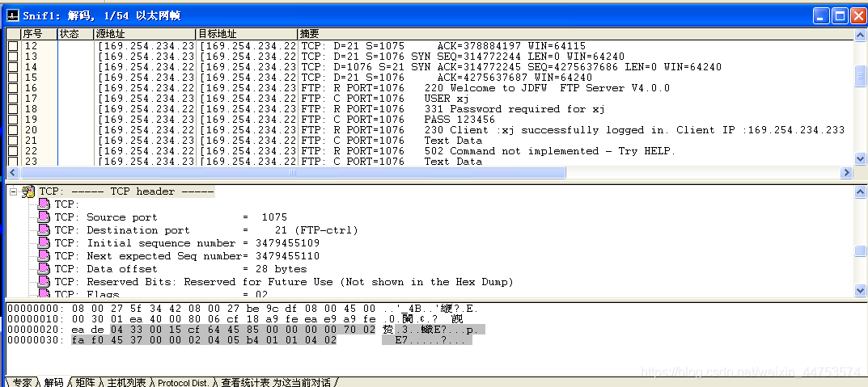Click packet list scroll-up arrow
Screen dimensions: 868x387
pyautogui.click(x=860, y=34)
